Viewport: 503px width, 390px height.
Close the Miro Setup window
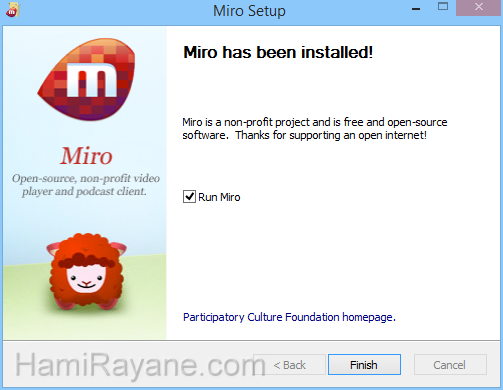click(479, 7)
